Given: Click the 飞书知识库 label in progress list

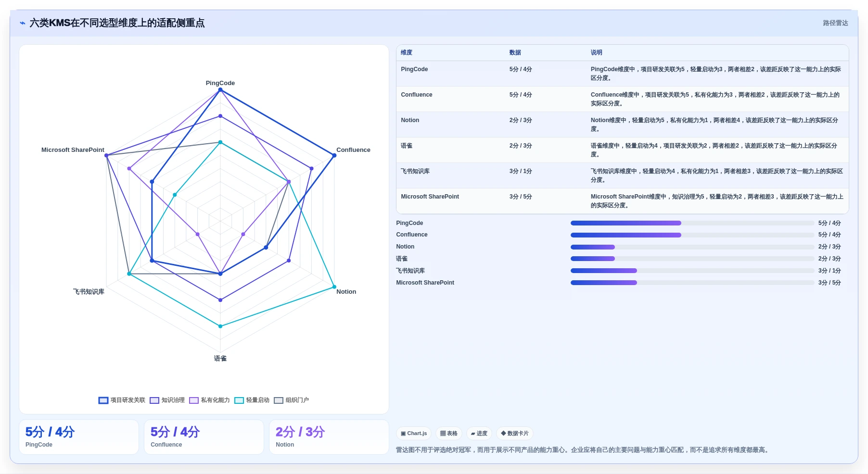Looking at the screenshot, I should (x=410, y=271).
